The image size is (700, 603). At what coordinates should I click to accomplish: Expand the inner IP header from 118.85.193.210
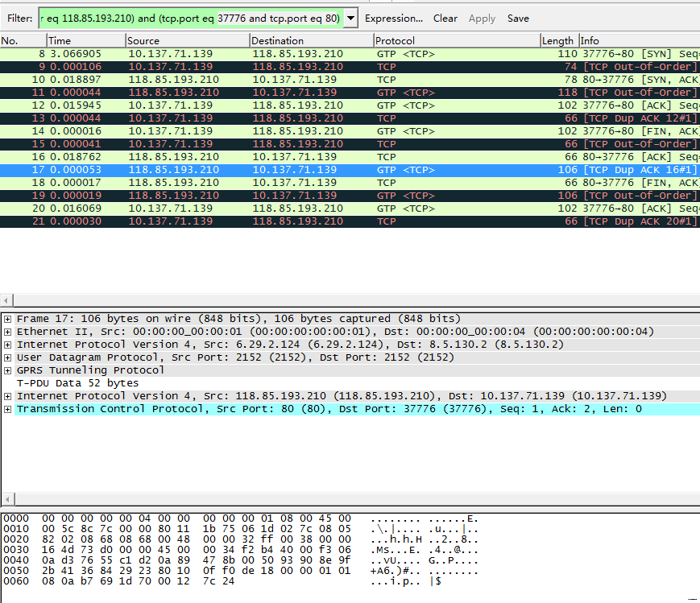(x=7, y=395)
